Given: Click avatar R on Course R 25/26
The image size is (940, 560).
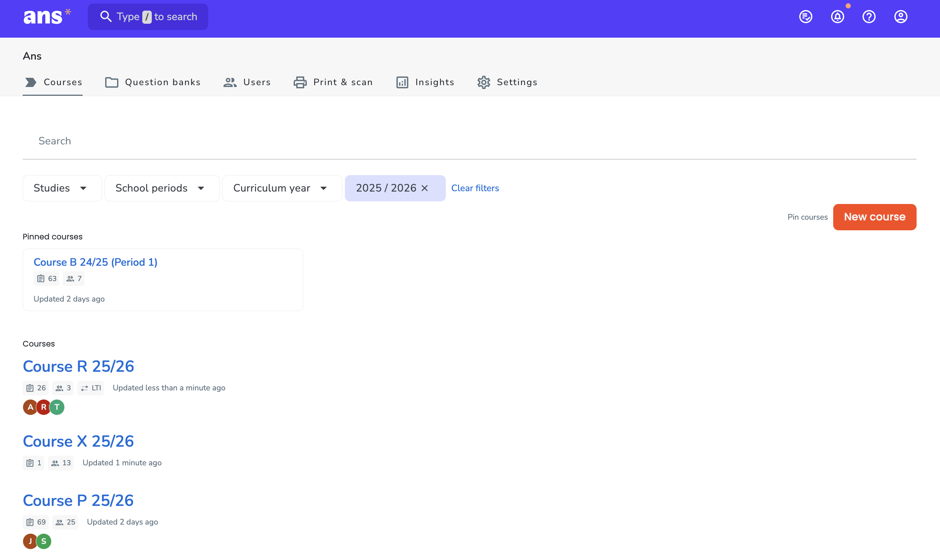Looking at the screenshot, I should coord(44,407).
